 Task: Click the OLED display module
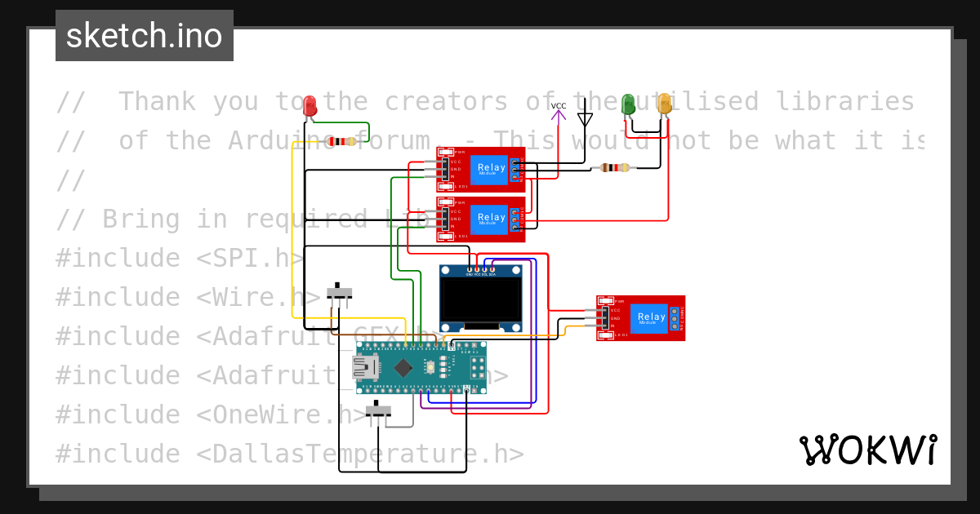[x=480, y=298]
